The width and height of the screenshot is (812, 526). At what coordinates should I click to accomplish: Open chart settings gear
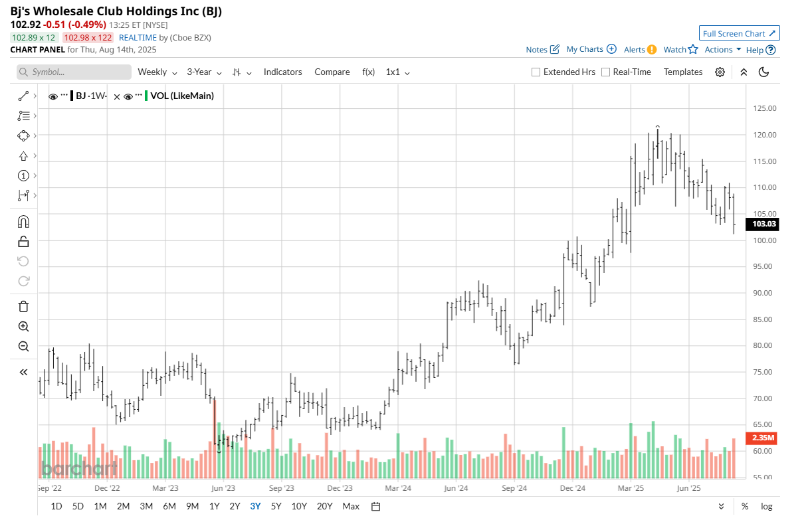(720, 72)
